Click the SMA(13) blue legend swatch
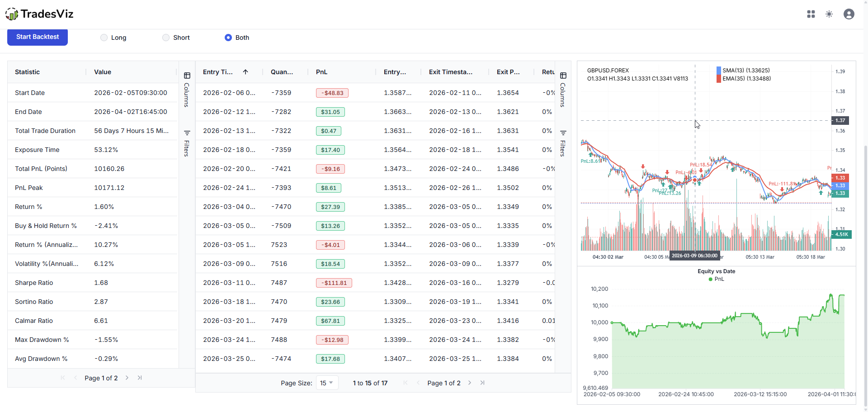 point(719,71)
